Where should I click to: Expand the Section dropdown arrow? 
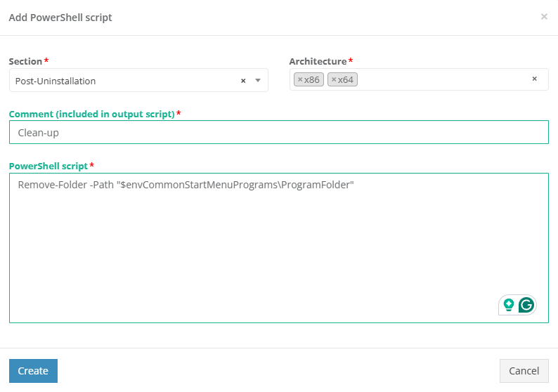[258, 81]
